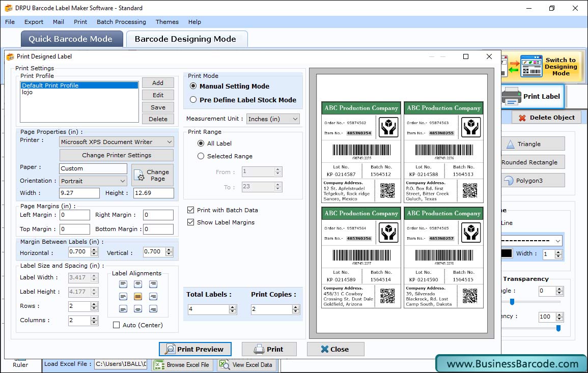This screenshot has width=588, height=373.
Task: Select top-left label alignment icon
Action: (123, 284)
